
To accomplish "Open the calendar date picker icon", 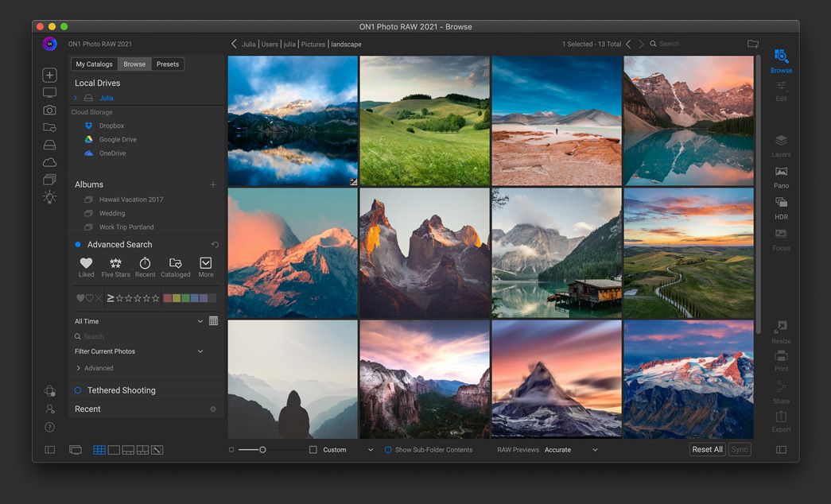I will 214,320.
